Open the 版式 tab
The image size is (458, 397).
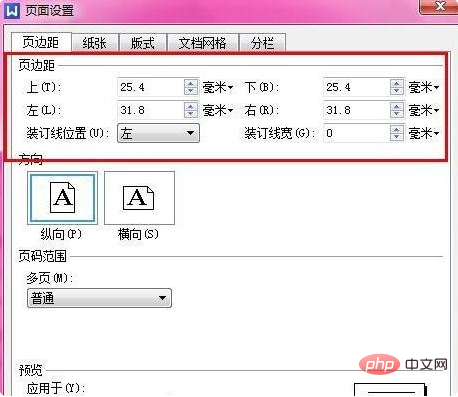[143, 43]
